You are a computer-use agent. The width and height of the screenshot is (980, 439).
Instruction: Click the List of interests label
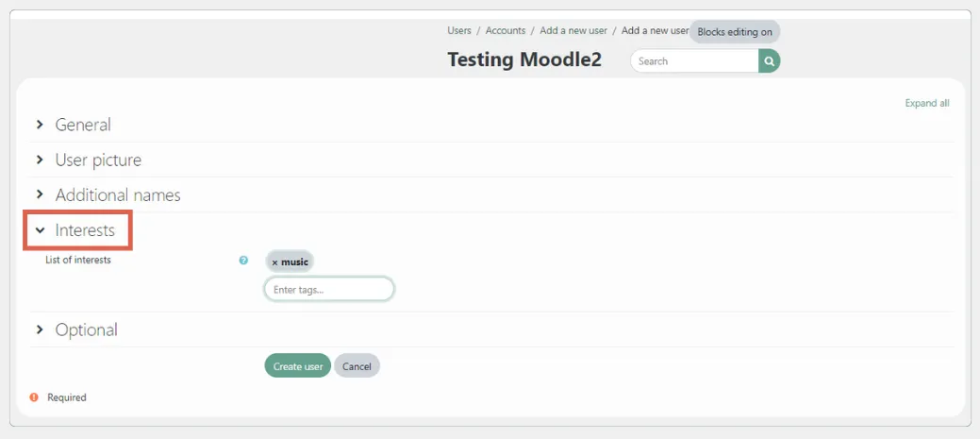[78, 260]
